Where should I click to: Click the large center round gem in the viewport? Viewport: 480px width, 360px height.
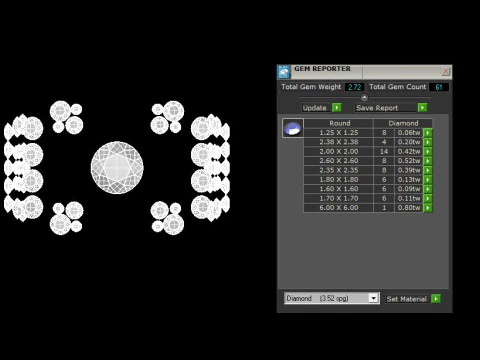point(117,167)
